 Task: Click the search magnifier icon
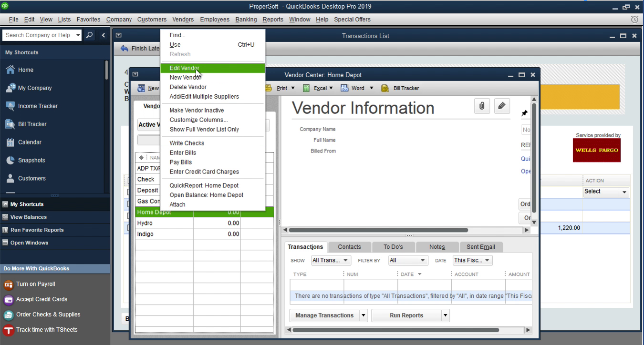click(89, 35)
